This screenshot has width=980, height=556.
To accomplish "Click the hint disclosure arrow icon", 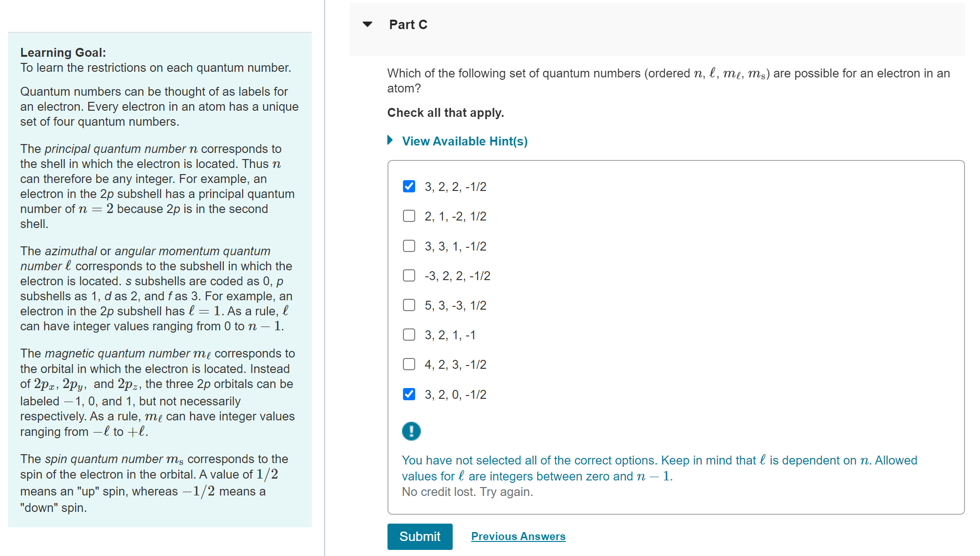I will [390, 140].
